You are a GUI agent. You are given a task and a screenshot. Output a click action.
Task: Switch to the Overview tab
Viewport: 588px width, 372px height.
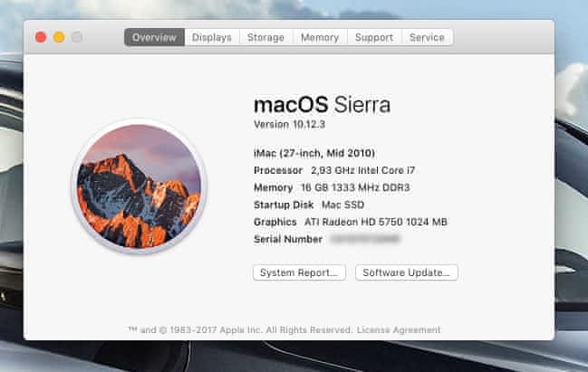coord(154,37)
